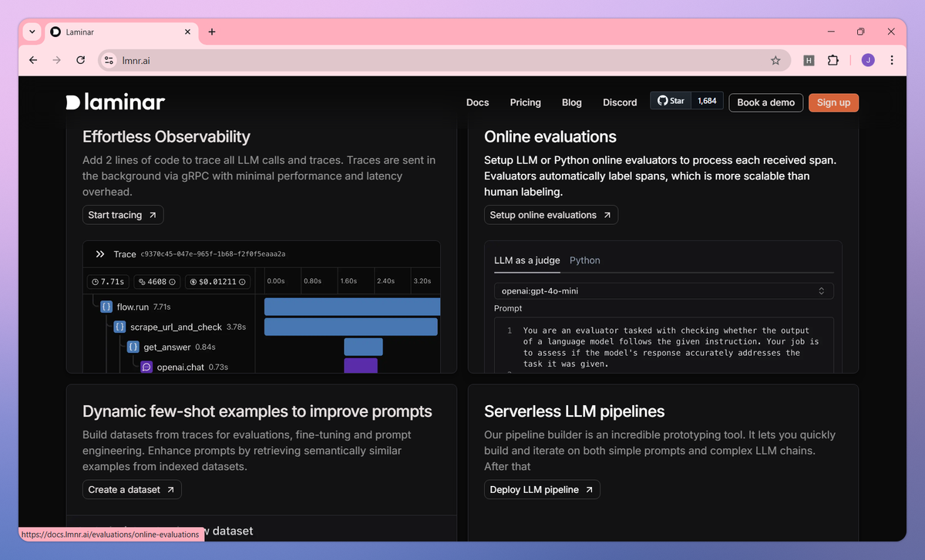Go back to the previous page
This screenshot has height=560, width=925.
(x=32, y=60)
